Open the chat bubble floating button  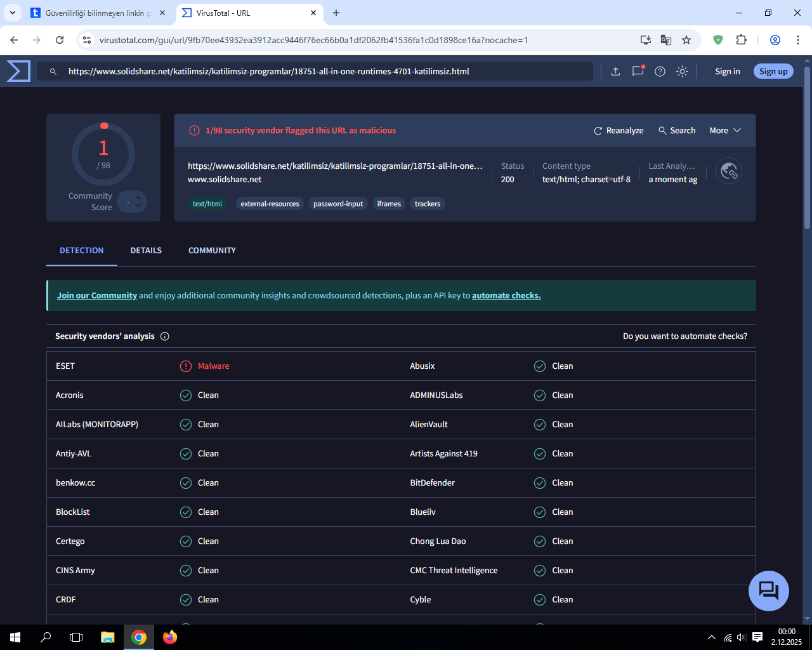769,591
